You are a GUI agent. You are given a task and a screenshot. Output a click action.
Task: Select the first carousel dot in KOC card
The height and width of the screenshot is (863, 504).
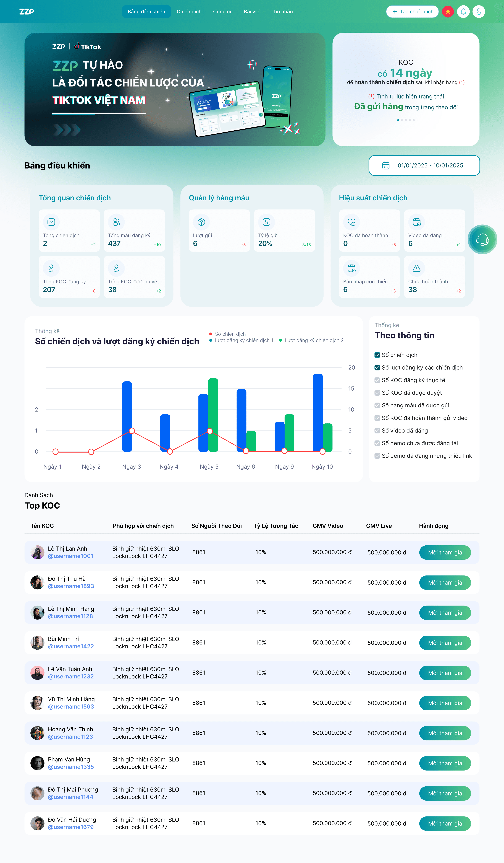pyautogui.click(x=398, y=120)
